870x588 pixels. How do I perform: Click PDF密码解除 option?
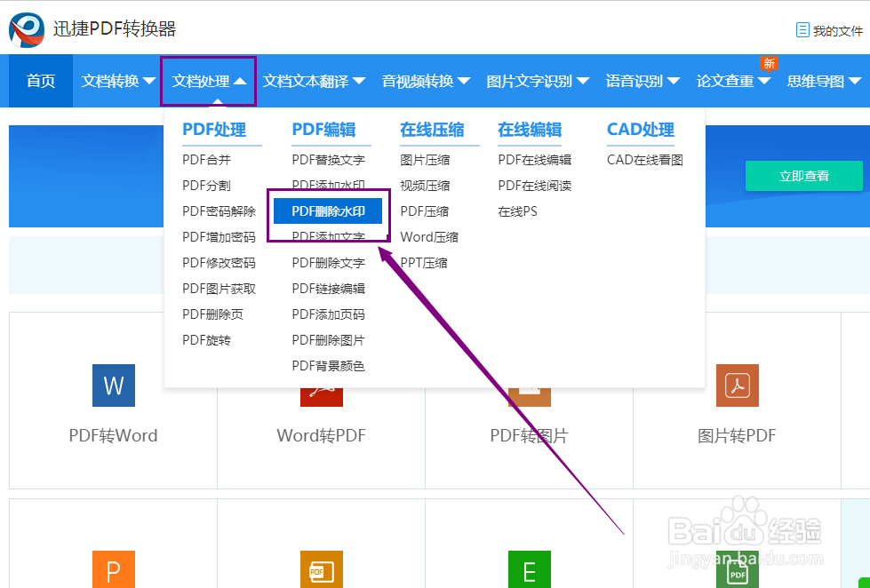pos(218,211)
